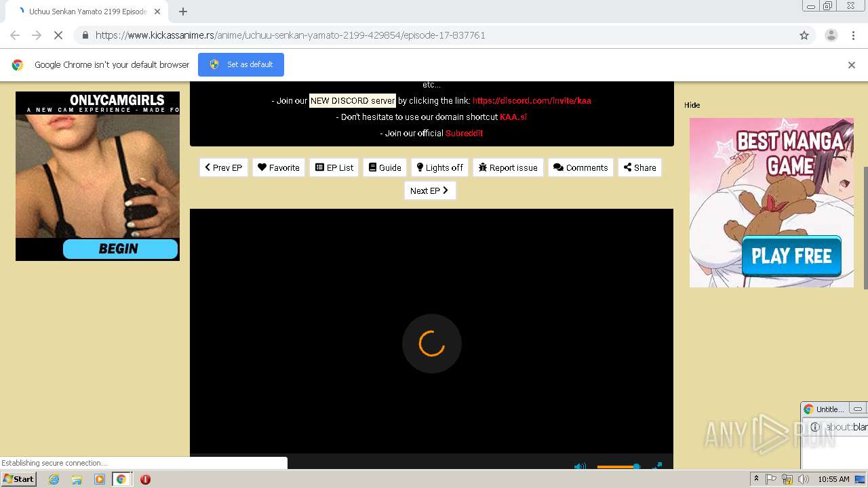Adjust the video volume slider
This screenshot has height=488, width=868.
coord(618,466)
